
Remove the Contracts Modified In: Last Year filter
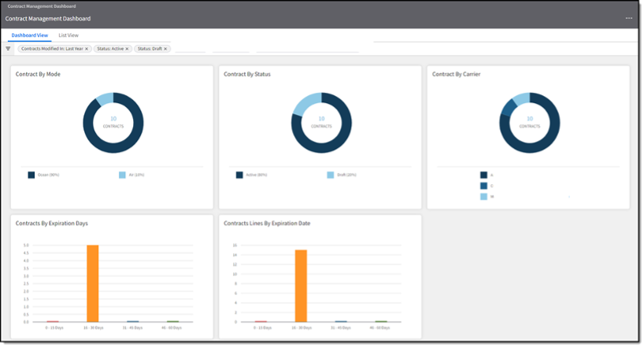87,49
